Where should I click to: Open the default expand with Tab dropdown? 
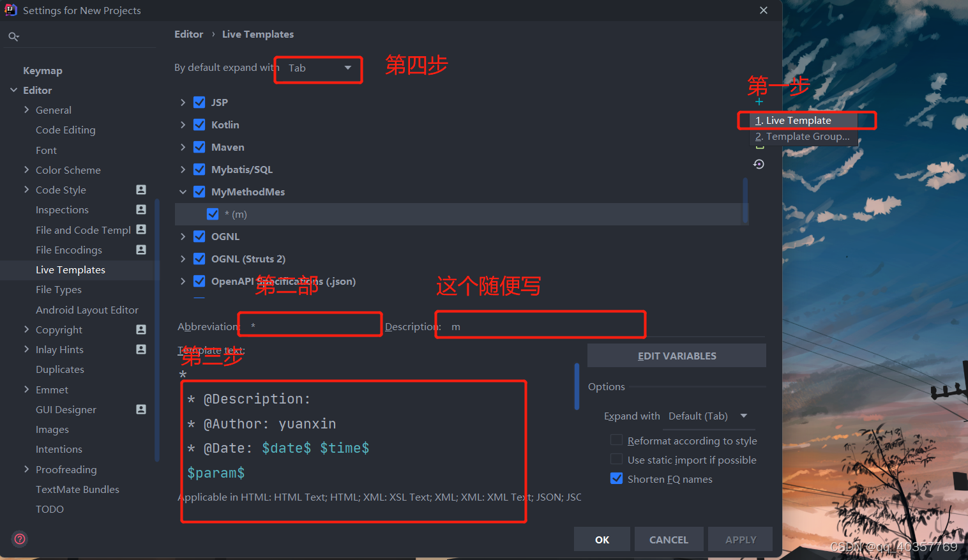[x=319, y=68]
